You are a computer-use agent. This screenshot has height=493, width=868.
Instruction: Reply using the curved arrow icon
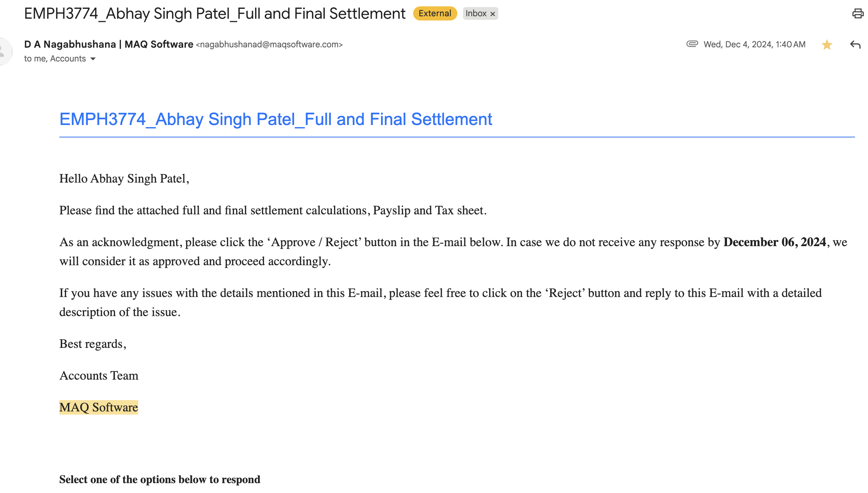855,44
